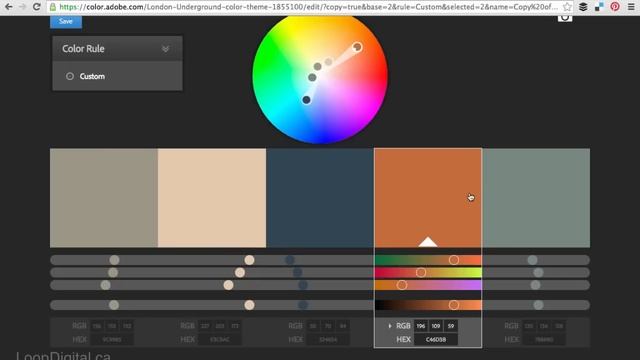Go back with the browser back arrow
Image resolution: width=640 pixels, height=360 pixels.
[9, 7]
